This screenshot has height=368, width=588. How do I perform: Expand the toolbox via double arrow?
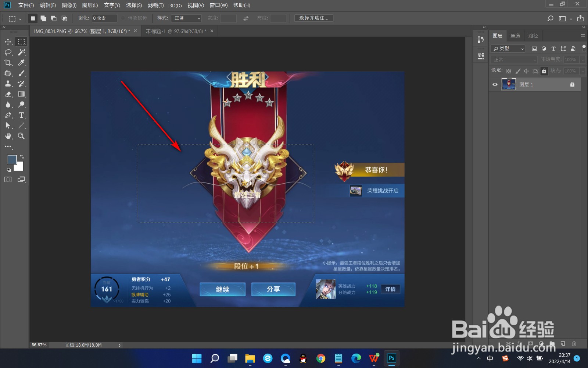(4, 27)
